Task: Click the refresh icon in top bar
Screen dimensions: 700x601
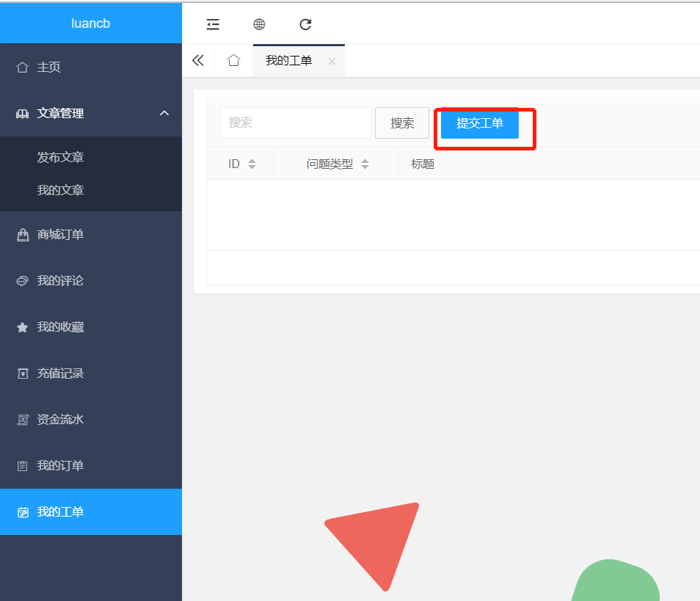Action: click(306, 24)
